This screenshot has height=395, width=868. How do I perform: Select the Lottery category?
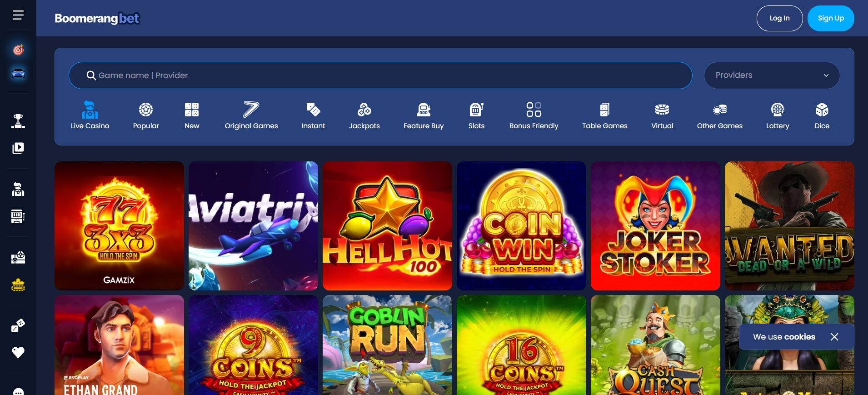coord(778,115)
